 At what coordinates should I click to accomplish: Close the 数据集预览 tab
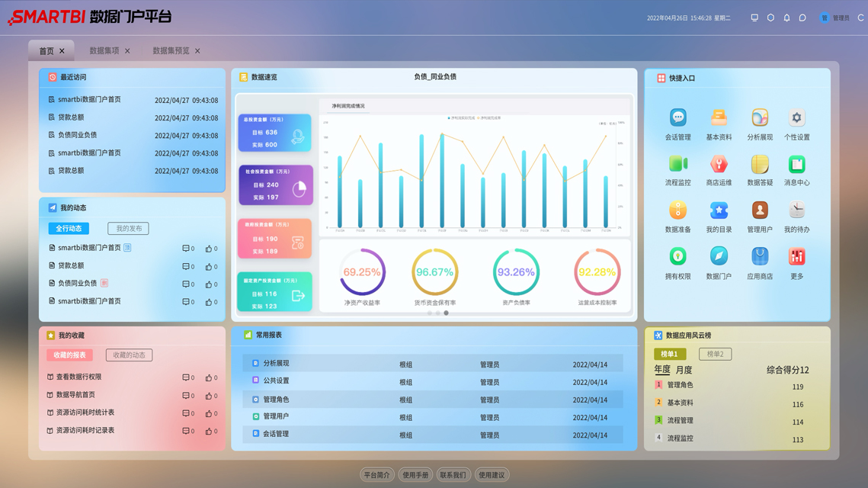pos(197,51)
